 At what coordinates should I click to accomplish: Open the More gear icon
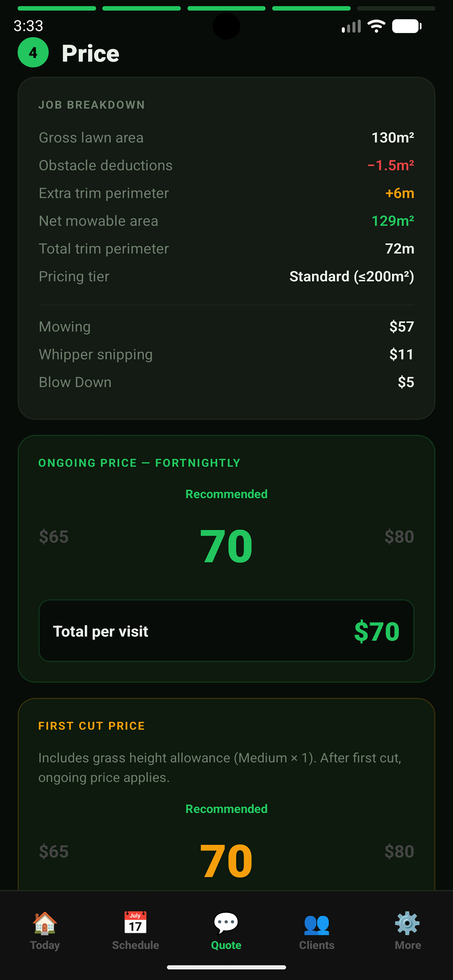coord(407,923)
